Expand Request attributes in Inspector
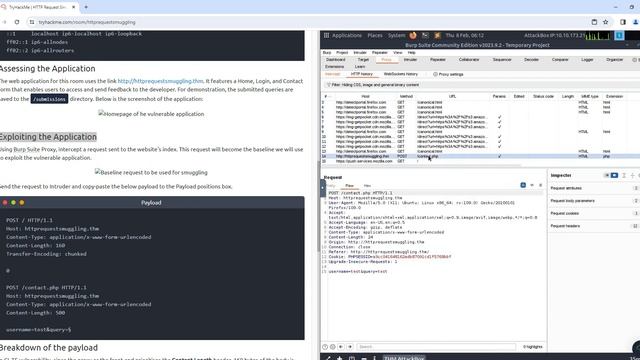This screenshot has height=360, width=640. point(593,188)
